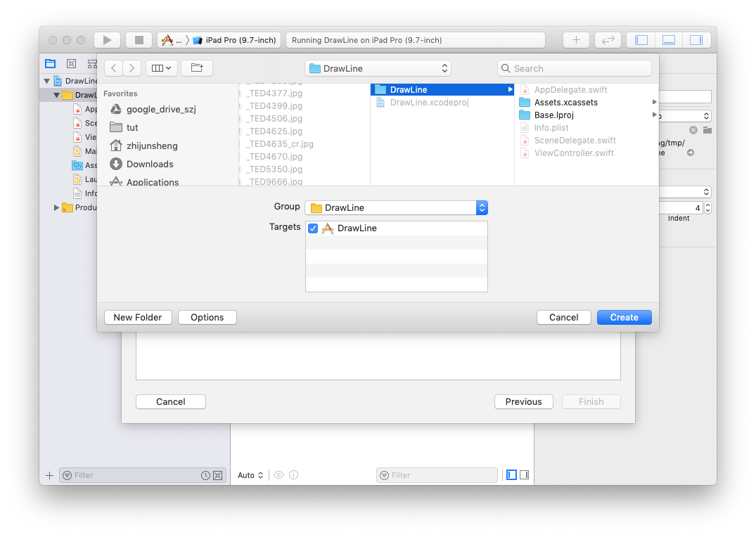Adjust the indent width stepper
This screenshot has width=756, height=537.
click(707, 208)
